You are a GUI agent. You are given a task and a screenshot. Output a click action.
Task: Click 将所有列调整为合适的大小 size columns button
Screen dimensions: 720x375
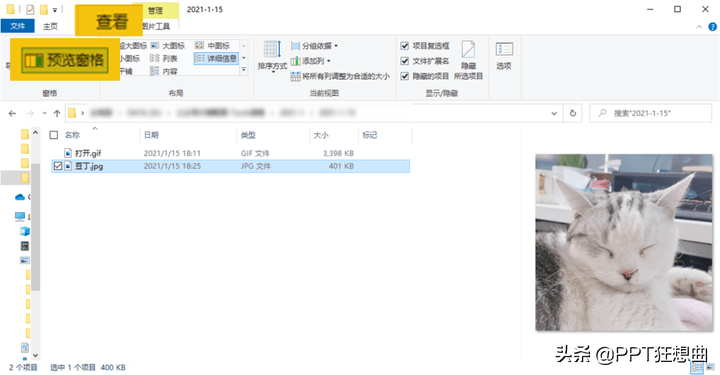(x=340, y=76)
